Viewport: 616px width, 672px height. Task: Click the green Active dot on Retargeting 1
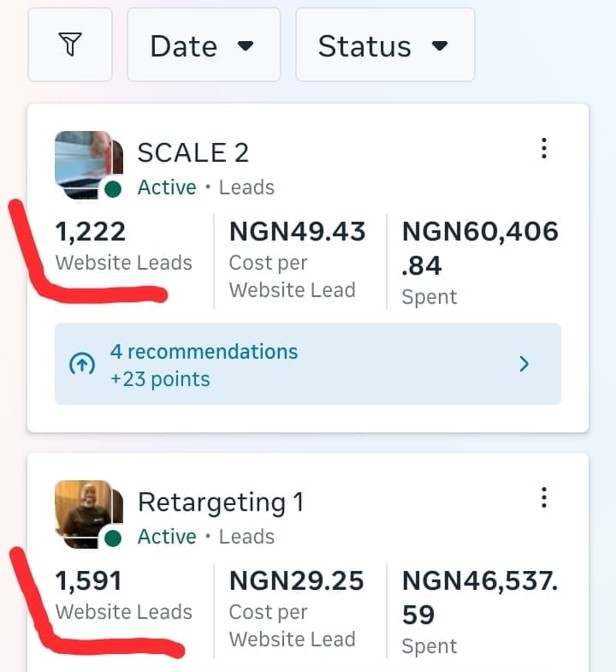(112, 538)
